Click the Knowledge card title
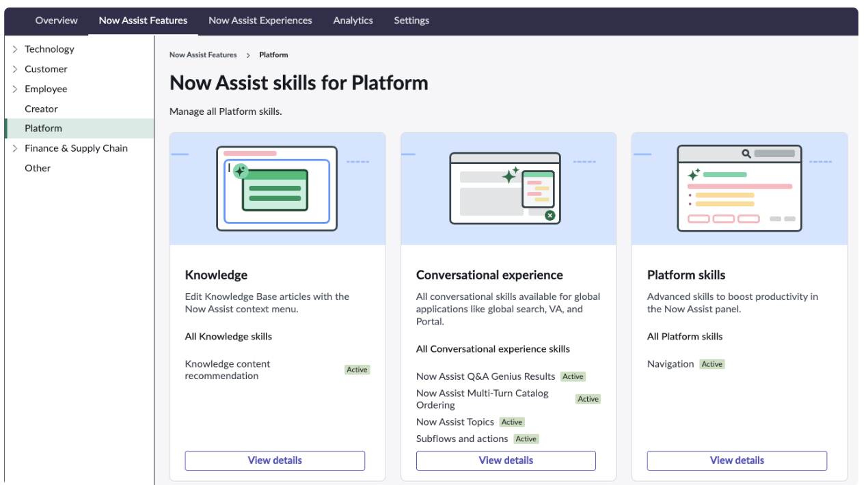868x485 pixels. coord(216,275)
